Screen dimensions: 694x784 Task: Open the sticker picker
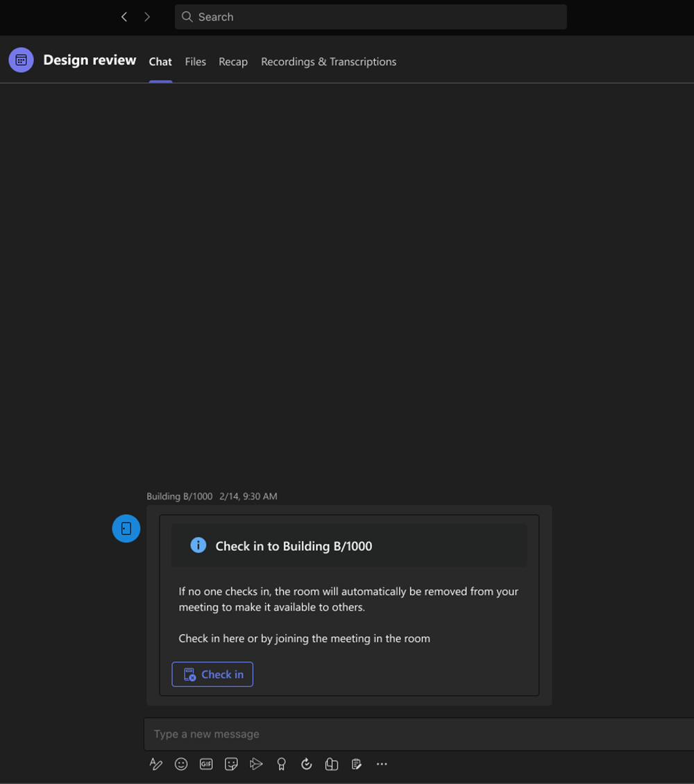[x=231, y=764]
